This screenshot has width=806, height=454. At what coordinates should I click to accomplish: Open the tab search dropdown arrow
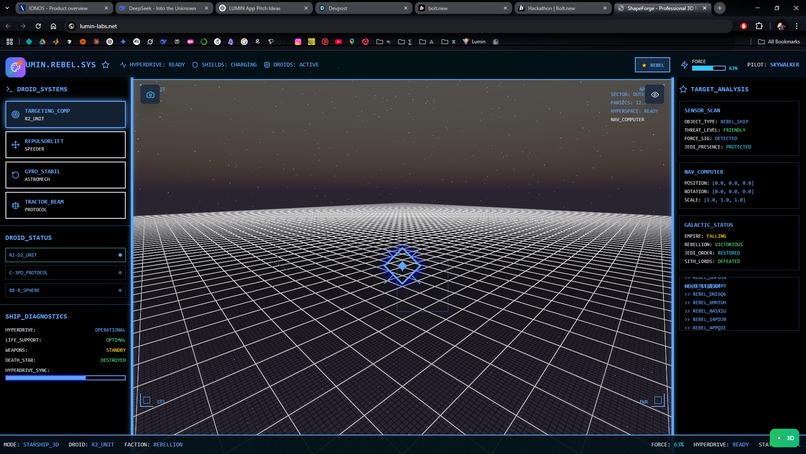[7, 8]
